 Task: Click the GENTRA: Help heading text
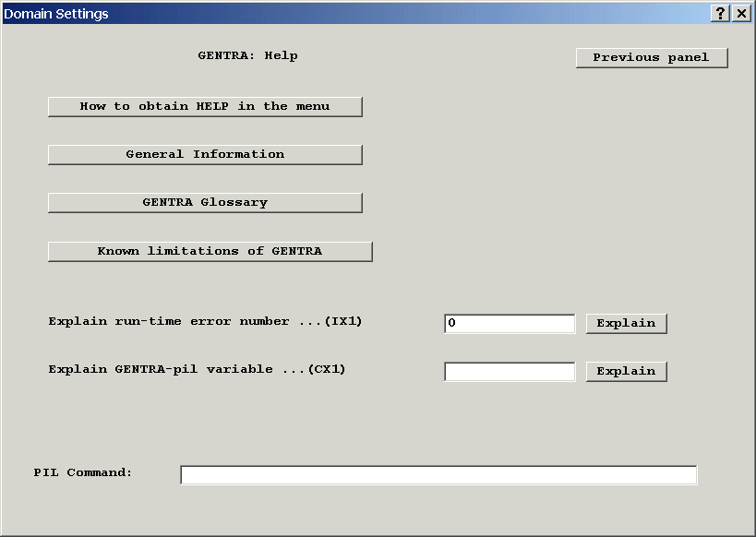click(x=247, y=55)
